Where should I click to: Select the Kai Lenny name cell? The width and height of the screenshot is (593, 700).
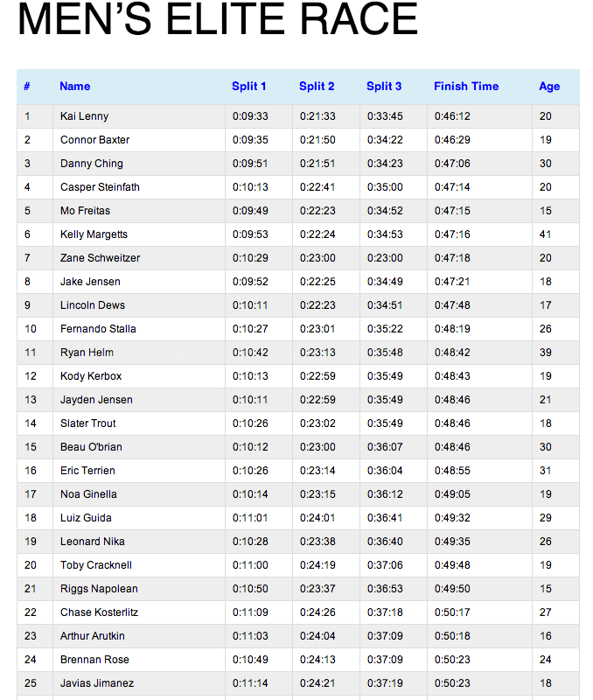click(84, 116)
